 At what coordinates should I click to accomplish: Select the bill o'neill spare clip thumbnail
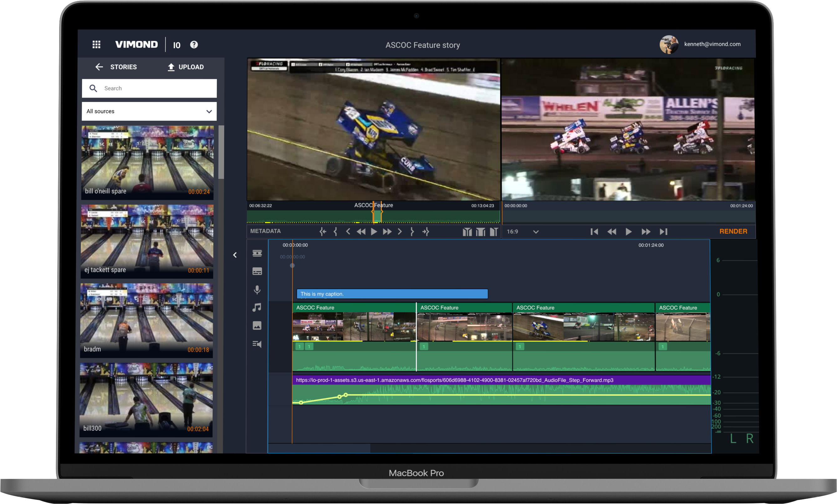pos(147,162)
